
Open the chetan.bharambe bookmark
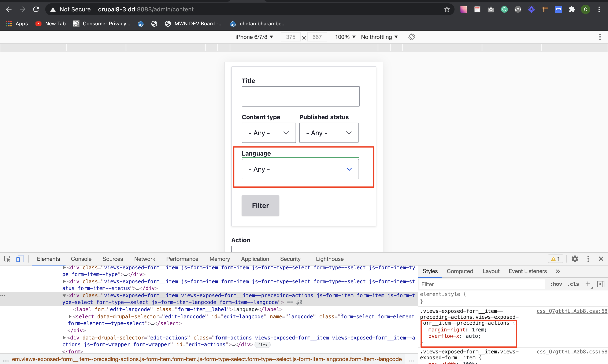click(x=258, y=23)
